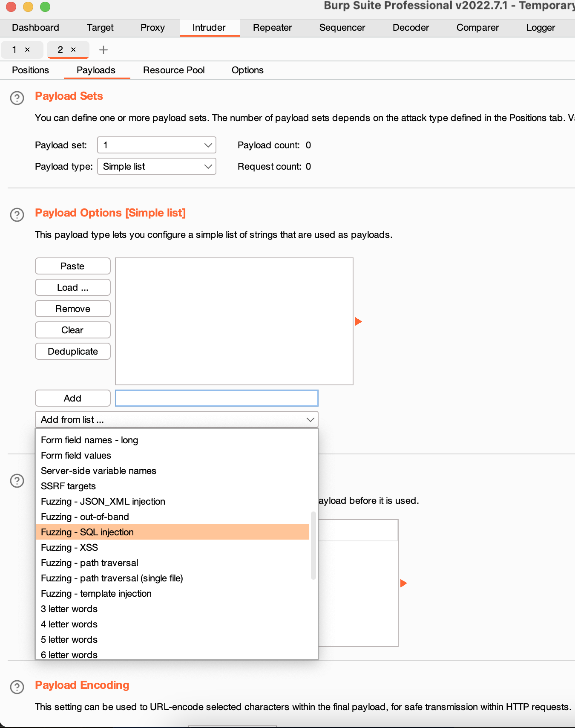Switch to the Sequencer tab
The height and width of the screenshot is (728, 575).
(342, 28)
